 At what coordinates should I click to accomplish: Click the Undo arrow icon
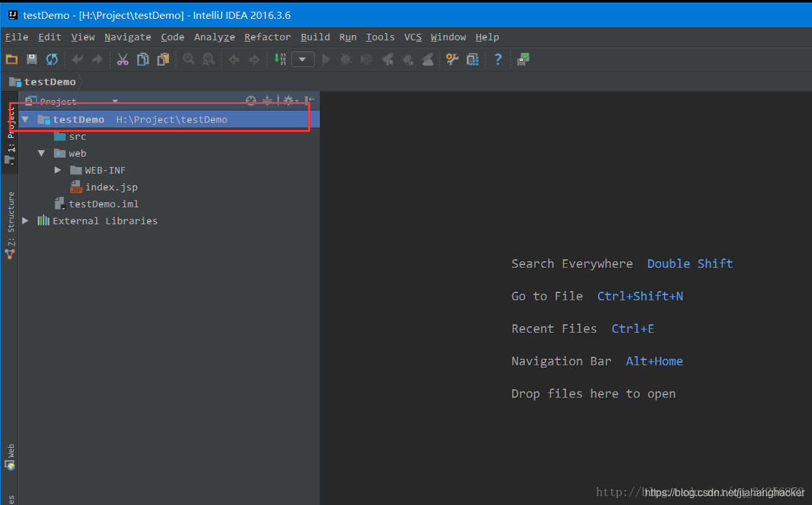pyautogui.click(x=77, y=59)
